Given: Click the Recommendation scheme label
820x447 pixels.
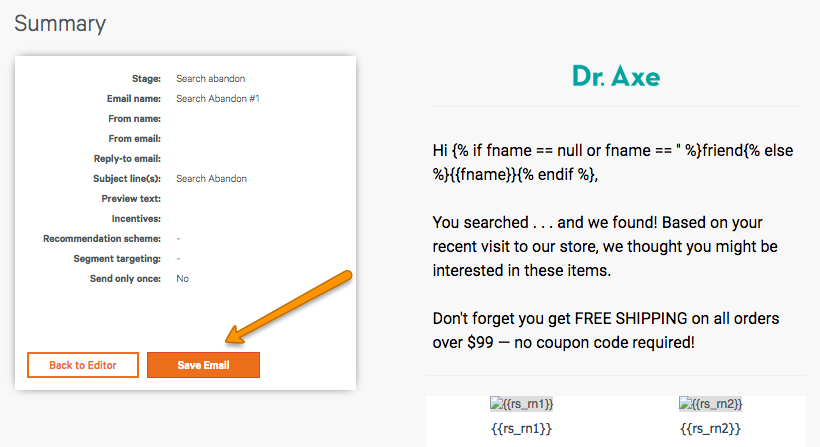Looking at the screenshot, I should pos(102,238).
